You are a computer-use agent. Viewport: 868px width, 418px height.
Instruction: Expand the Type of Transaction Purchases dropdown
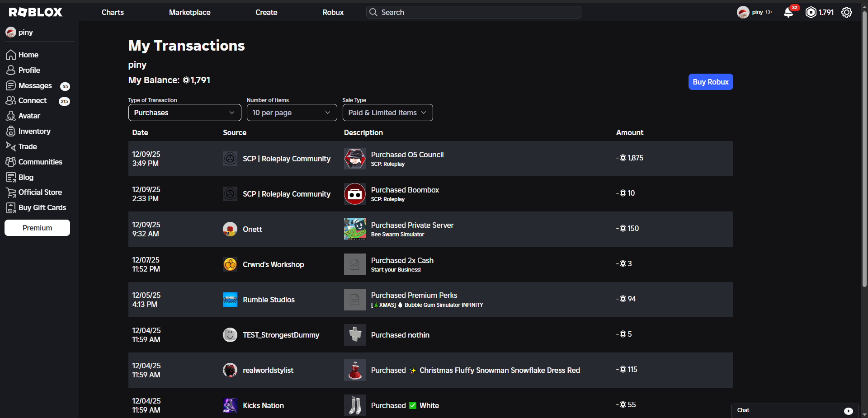185,113
